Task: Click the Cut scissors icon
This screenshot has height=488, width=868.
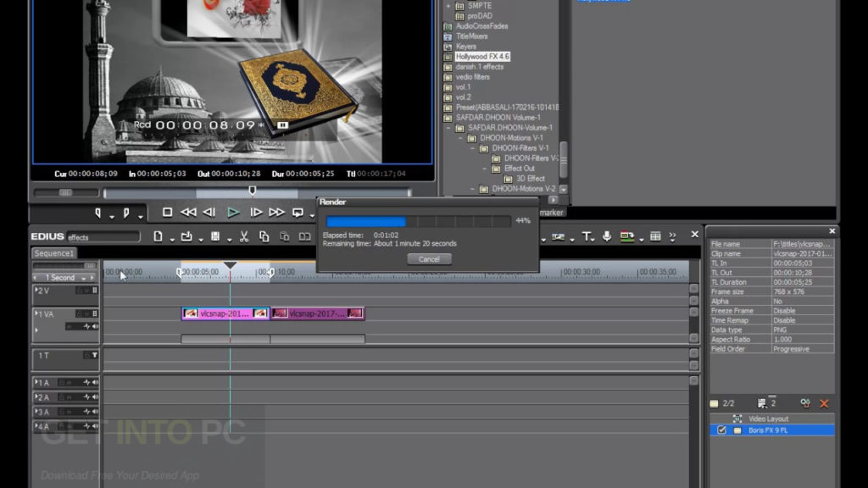Action: 244,236
